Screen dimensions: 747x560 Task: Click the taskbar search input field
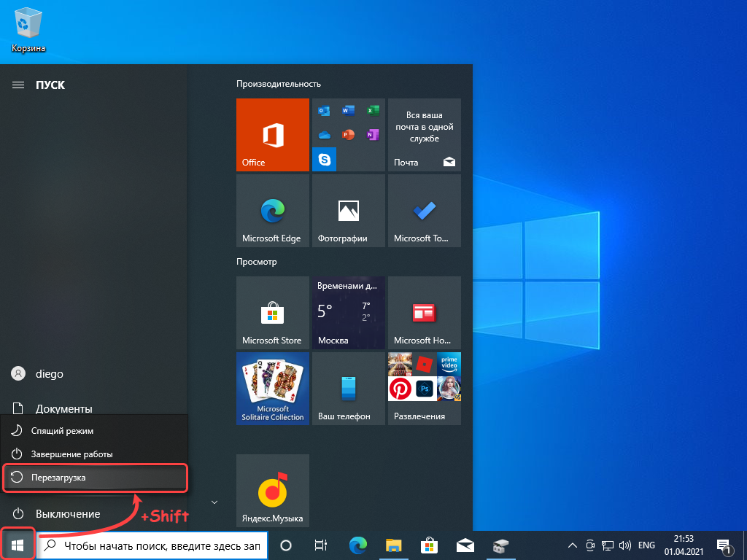(160, 545)
